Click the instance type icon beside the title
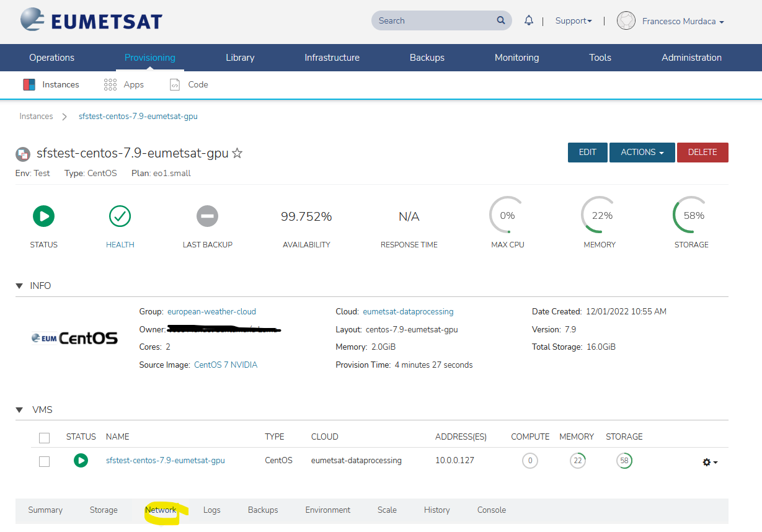The height and width of the screenshot is (532, 762). point(23,154)
